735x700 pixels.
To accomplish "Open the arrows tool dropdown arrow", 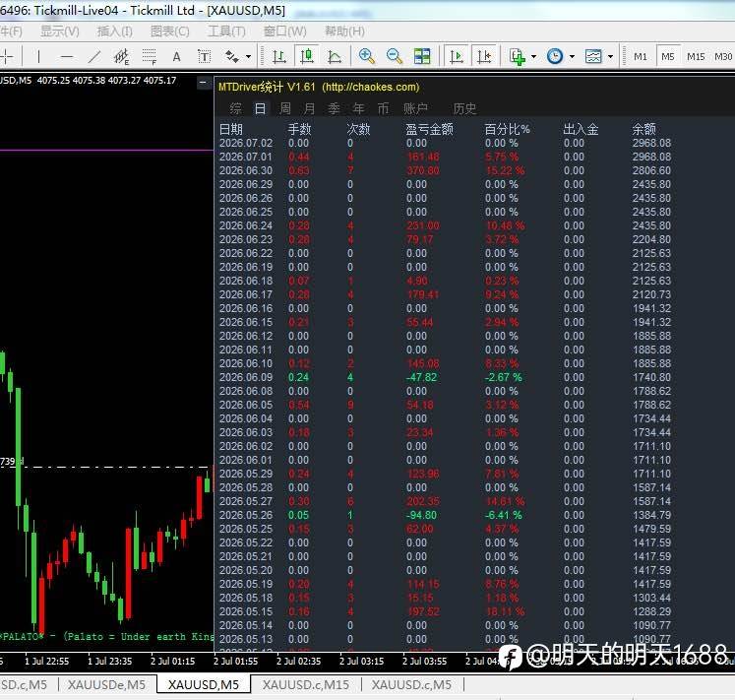I will [248, 57].
